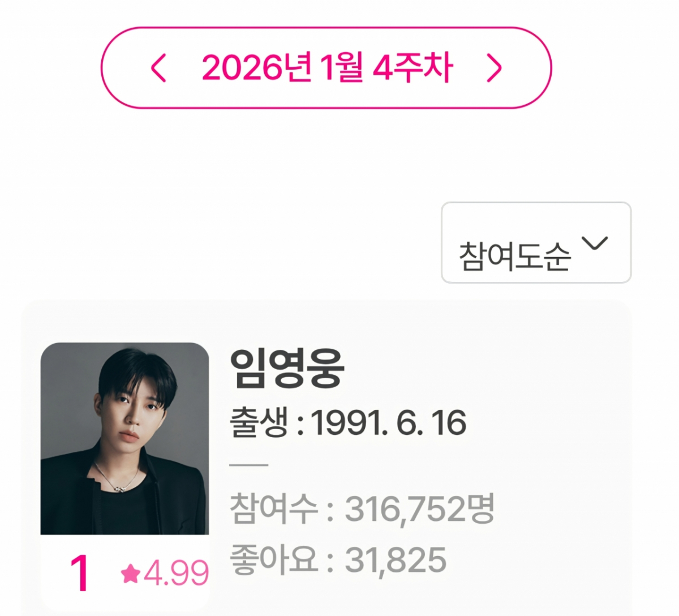Tap the likes count 31,825
Viewport: 679px width, 616px height.
point(396,559)
